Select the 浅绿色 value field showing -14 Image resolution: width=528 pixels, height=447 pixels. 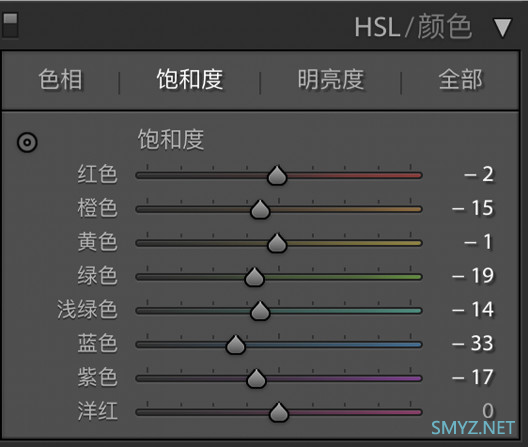(473, 310)
